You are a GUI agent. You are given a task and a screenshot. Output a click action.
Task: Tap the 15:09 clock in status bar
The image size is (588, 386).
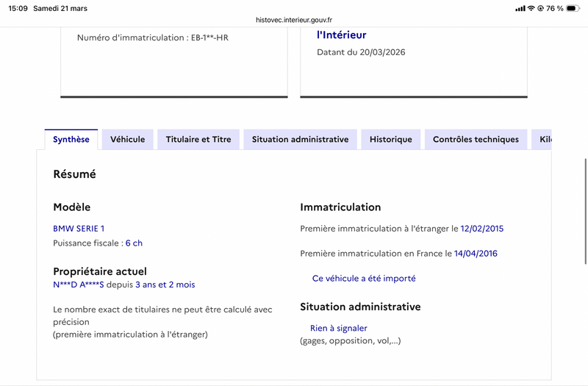coord(20,8)
